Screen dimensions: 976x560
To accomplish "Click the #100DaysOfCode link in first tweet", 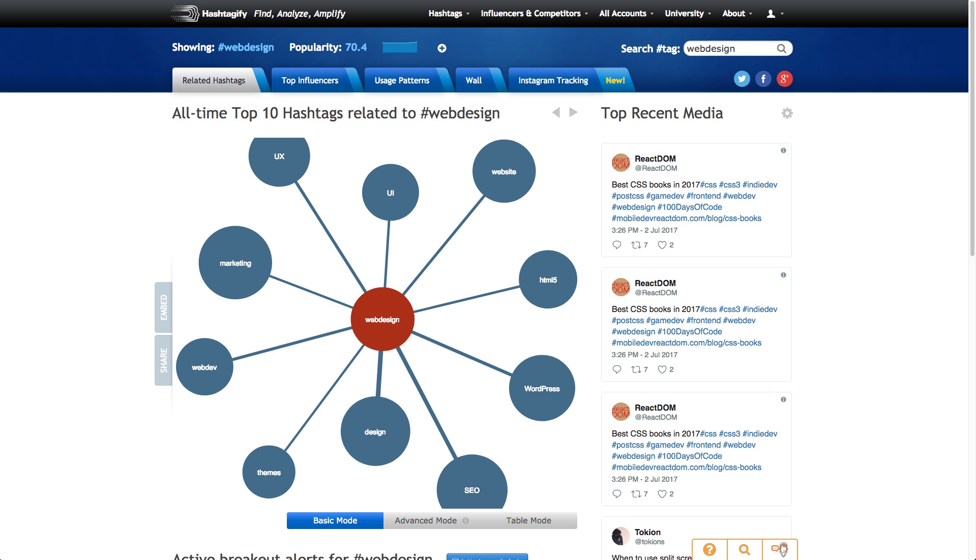I will pos(690,207).
